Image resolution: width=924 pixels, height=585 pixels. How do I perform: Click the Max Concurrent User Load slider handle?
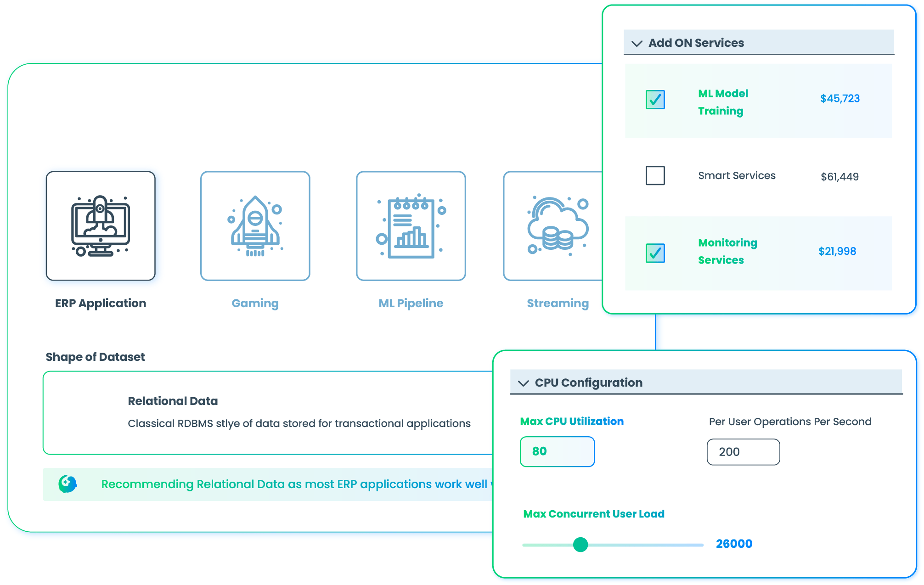pos(580,545)
